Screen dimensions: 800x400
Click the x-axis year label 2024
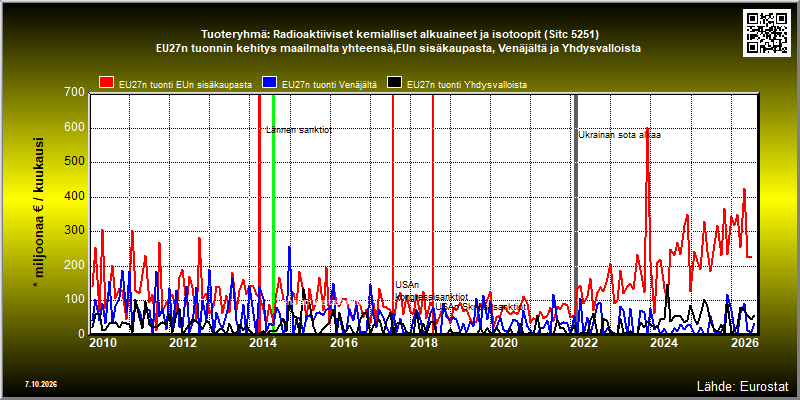(664, 343)
